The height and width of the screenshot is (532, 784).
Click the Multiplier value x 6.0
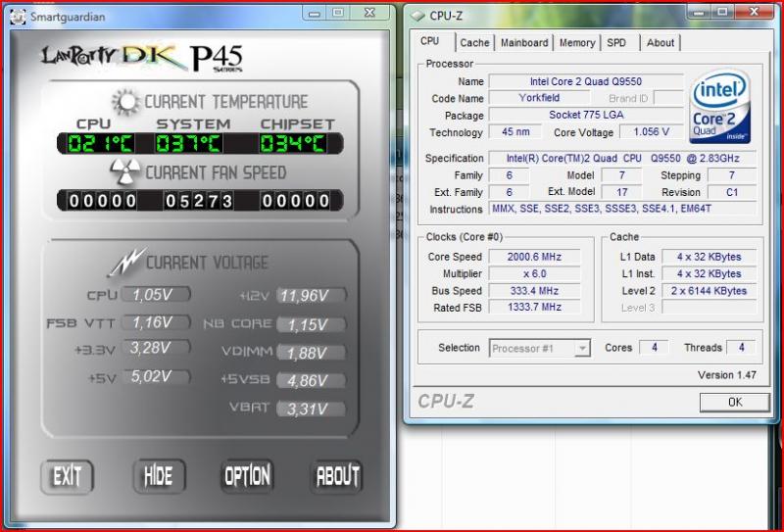[534, 274]
